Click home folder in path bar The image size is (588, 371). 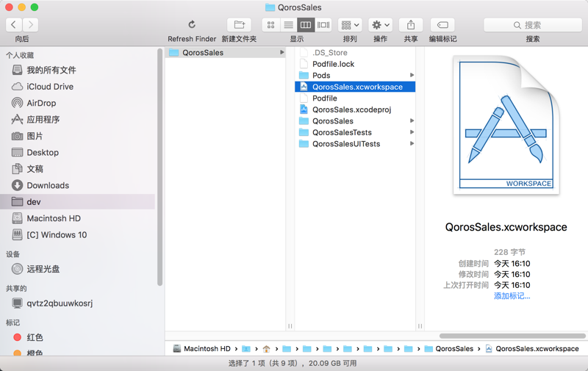click(x=266, y=349)
